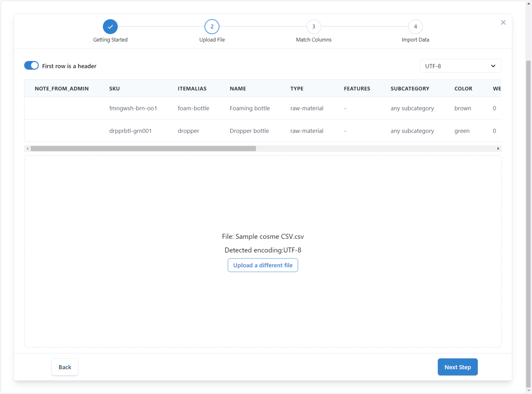Click the Back button
Screen dimensions: 532x394
tap(65, 367)
